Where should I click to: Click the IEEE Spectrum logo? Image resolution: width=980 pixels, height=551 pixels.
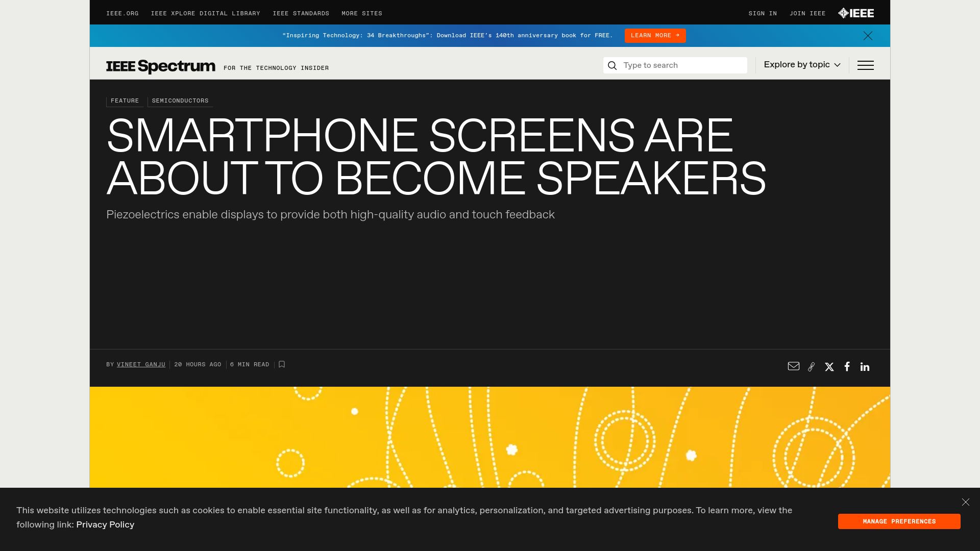point(161,66)
